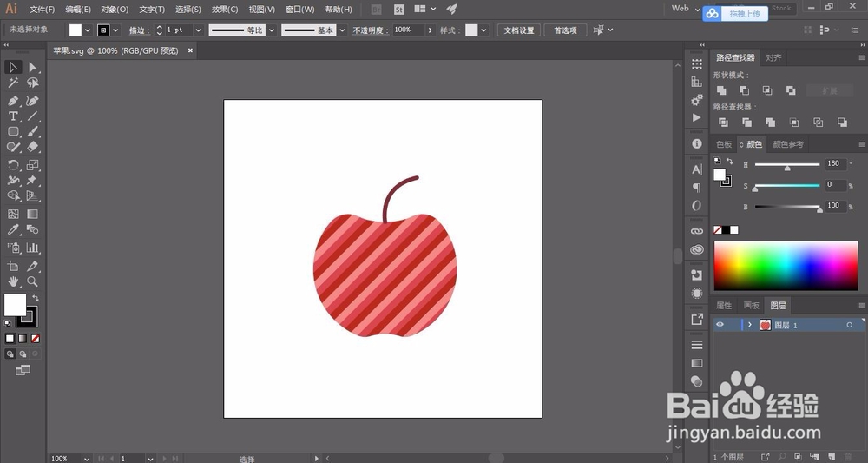868x463 pixels.
Task: Select the Artboard tool
Action: click(13, 266)
